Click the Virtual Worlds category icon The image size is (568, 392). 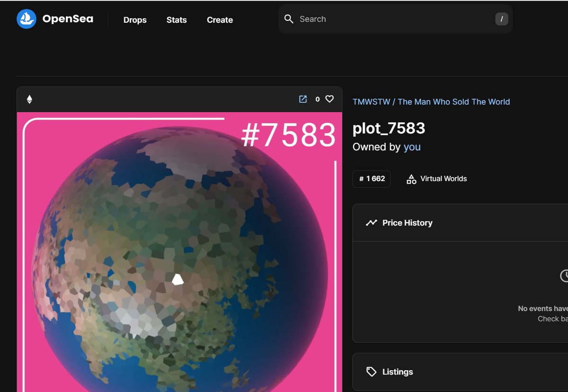click(411, 179)
